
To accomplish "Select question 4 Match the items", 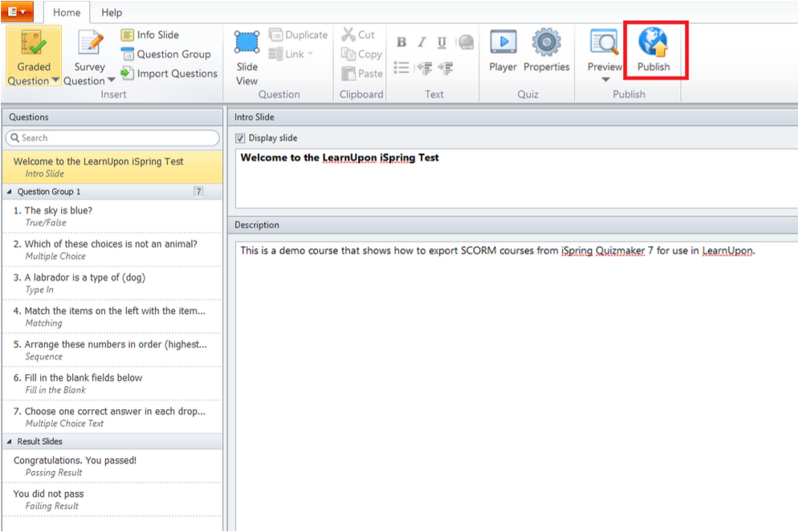I will point(112,317).
